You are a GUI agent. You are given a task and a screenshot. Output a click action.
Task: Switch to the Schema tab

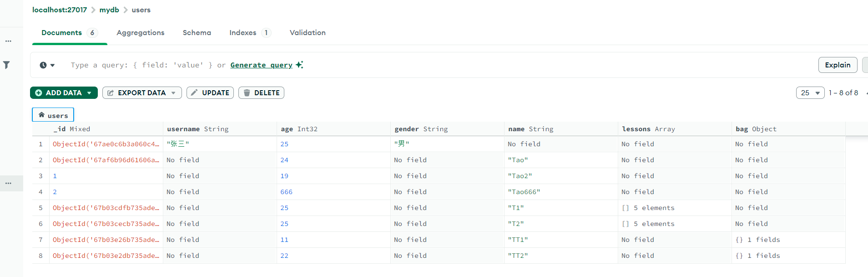click(197, 33)
